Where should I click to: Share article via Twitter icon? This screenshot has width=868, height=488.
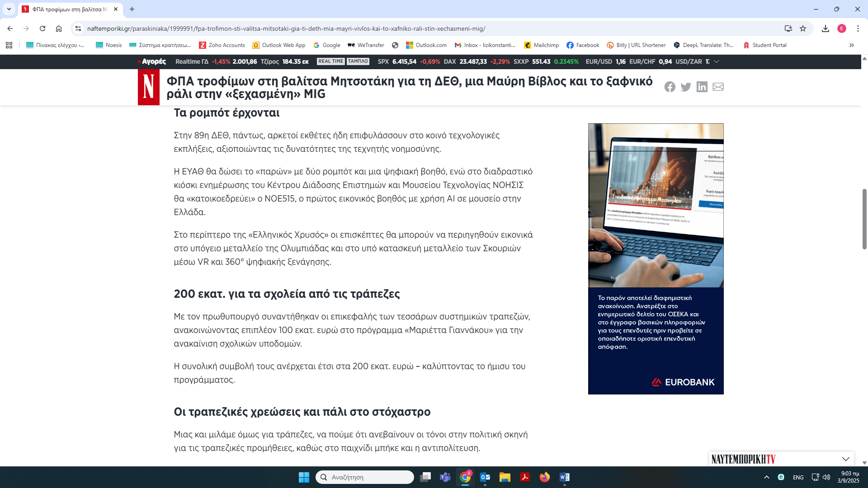[x=686, y=87]
